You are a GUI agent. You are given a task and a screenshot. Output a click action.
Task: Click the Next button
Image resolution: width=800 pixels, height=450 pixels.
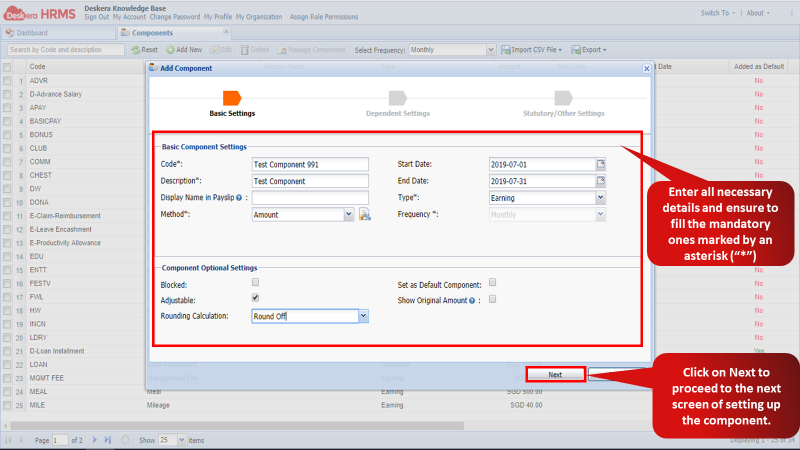[555, 374]
